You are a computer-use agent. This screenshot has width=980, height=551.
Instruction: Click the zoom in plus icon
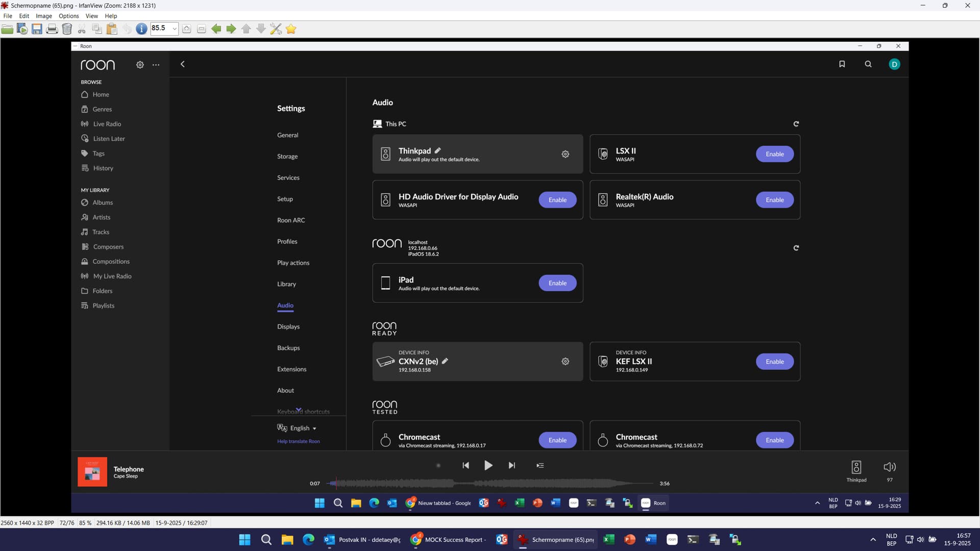[187, 29]
